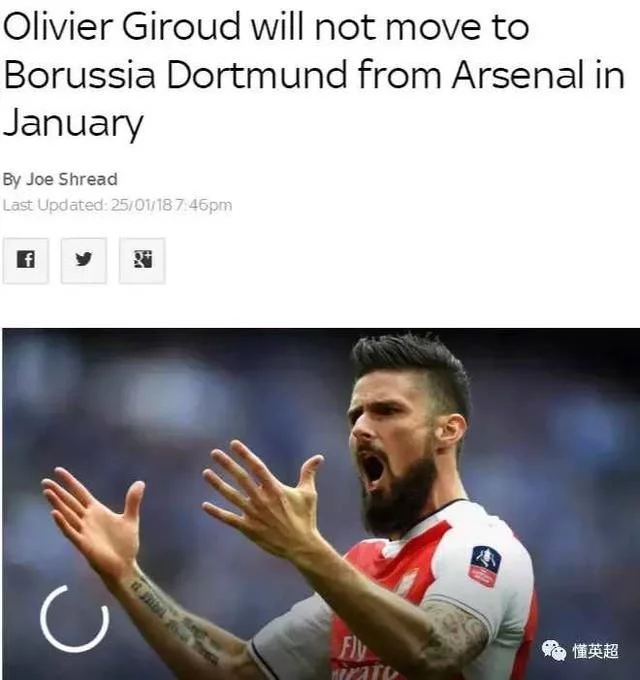This screenshot has height=680, width=640.
Task: Click the WeChat logo watermark
Action: (554, 650)
